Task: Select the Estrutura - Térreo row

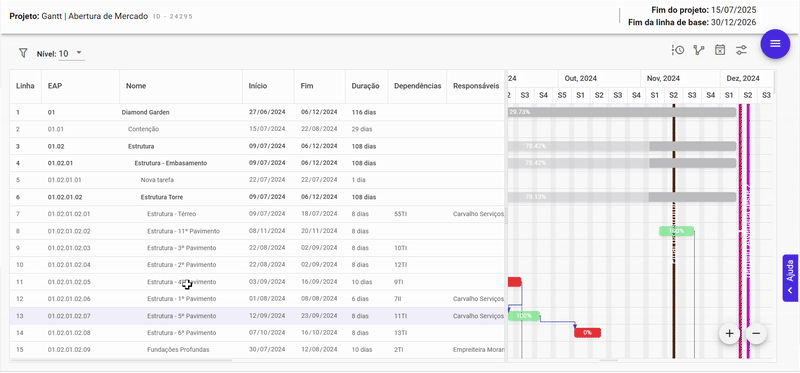Action: [x=257, y=214]
